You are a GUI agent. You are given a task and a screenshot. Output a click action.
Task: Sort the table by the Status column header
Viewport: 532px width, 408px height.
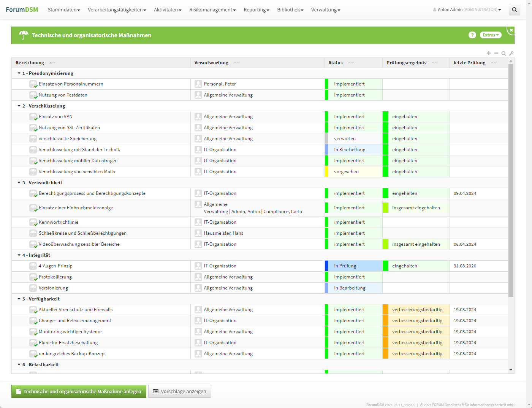pos(336,63)
